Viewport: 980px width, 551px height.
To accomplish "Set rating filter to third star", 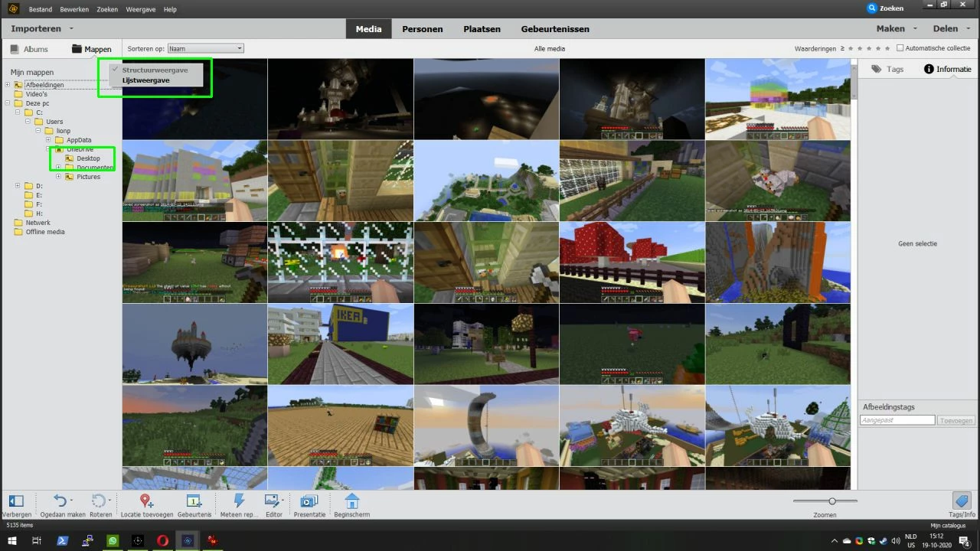I will (871, 48).
